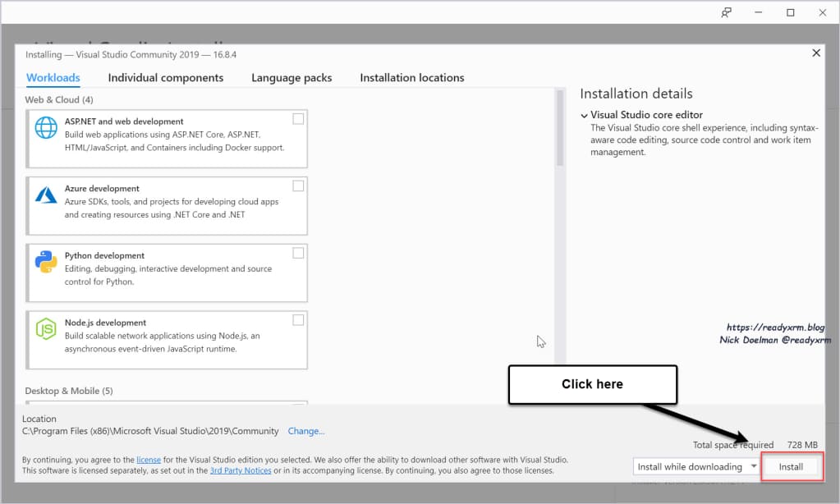Select the Node.js development checkbox

point(298,320)
